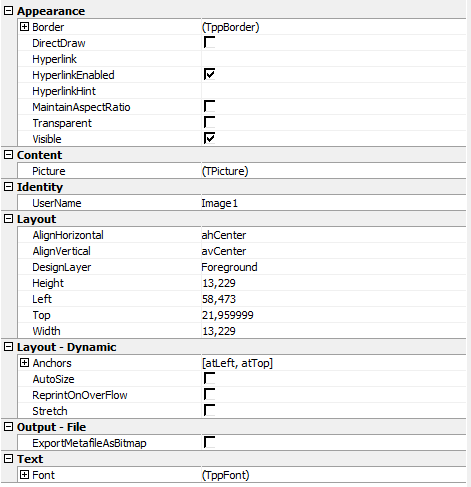Expand the Font property node
Viewport: 471px width, 487px height.
coord(24,475)
